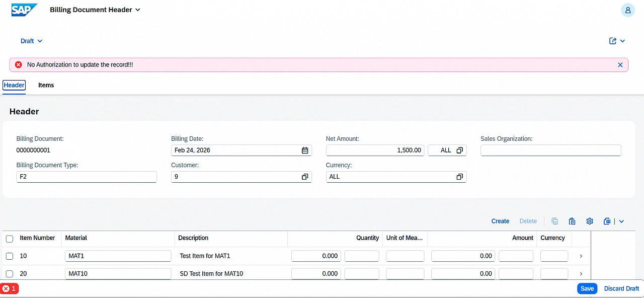Select the checkbox for item 10 MAT1
Image resolution: width=644 pixels, height=298 pixels.
click(9, 256)
